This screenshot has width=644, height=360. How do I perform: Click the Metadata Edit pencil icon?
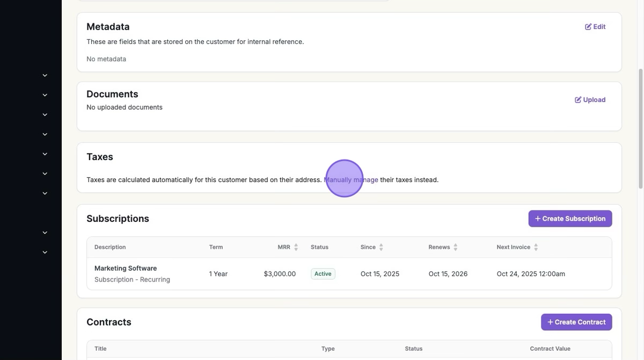tap(588, 27)
